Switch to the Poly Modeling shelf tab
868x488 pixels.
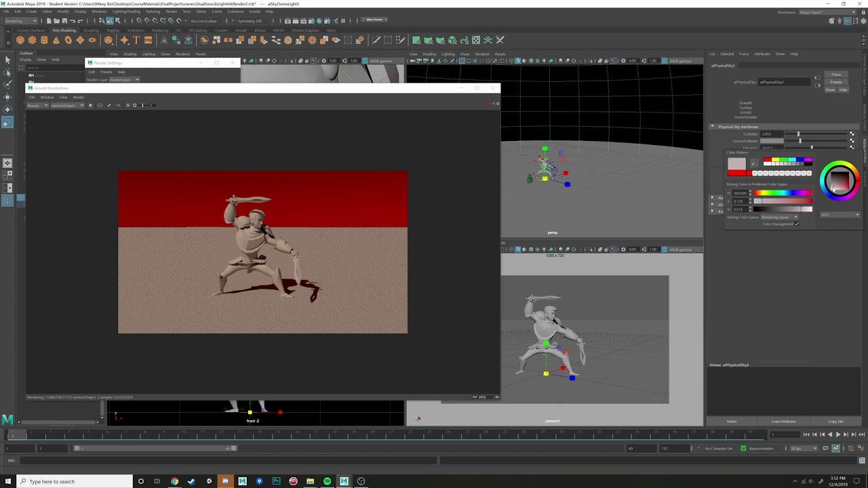point(64,30)
